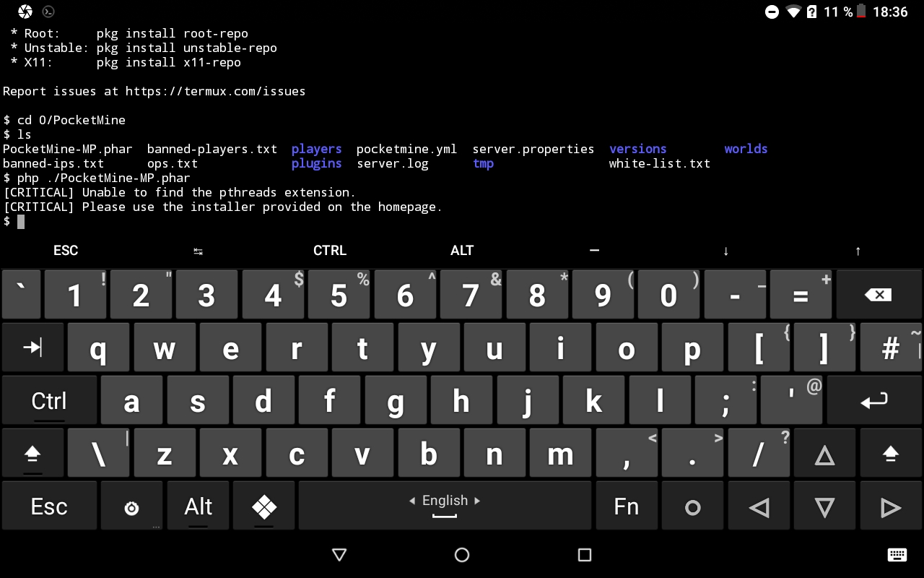This screenshot has height=578, width=924.
Task: Tap the circle key next to Fn
Action: click(x=692, y=507)
